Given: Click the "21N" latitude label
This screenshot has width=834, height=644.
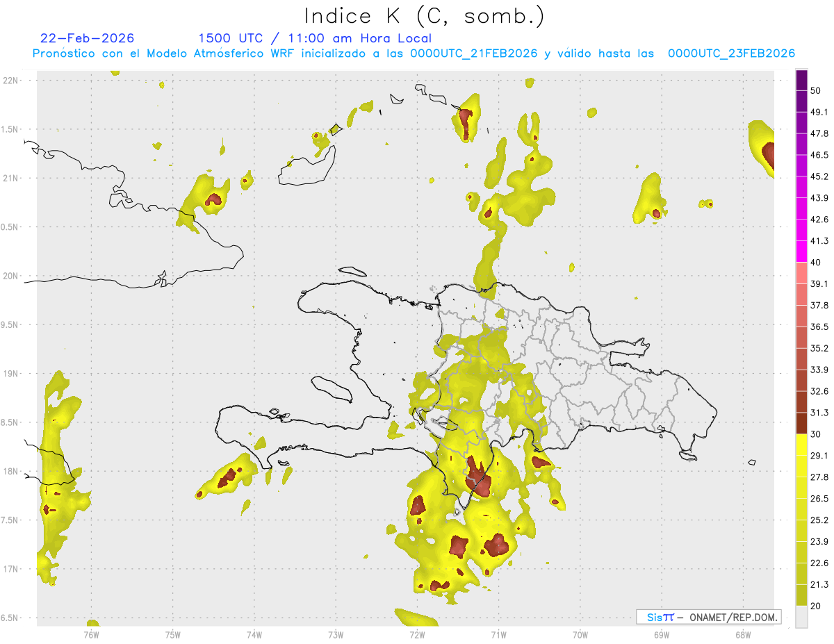Looking at the screenshot, I should (10, 178).
